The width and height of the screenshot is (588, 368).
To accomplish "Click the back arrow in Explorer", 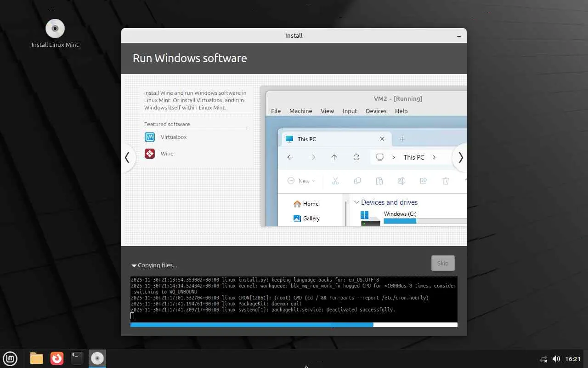I will tap(290, 157).
